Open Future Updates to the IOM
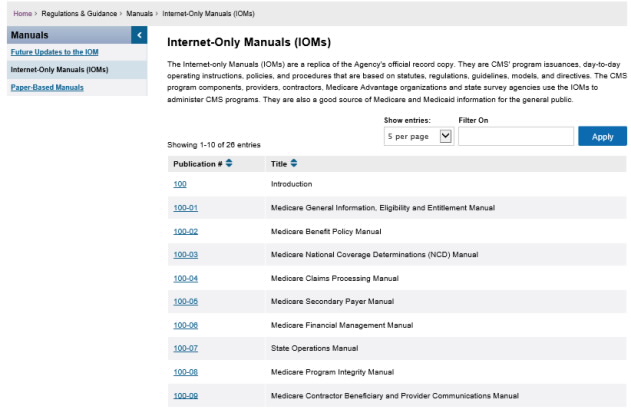Screen dimensions: 631x416 pyautogui.click(x=54, y=52)
